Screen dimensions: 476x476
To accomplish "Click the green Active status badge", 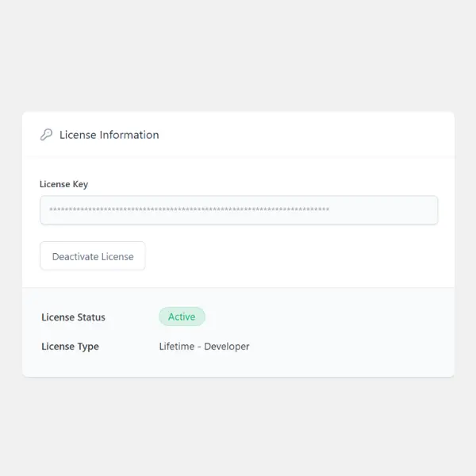I will pyautogui.click(x=182, y=317).
